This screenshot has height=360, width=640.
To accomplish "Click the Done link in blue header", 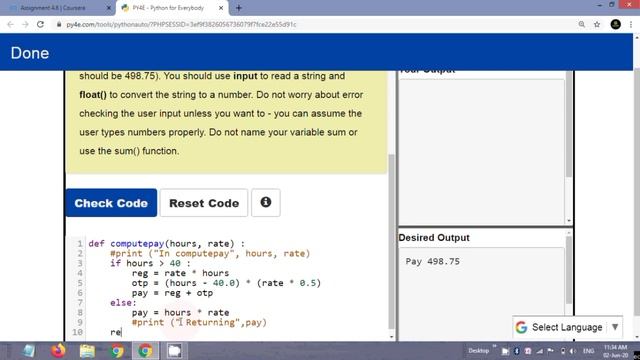I will [30, 53].
